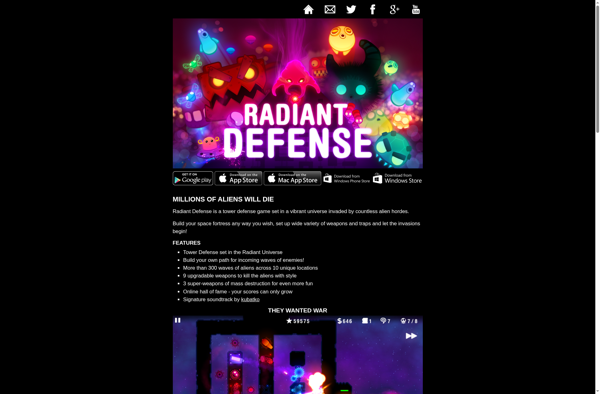Open the kubatko soundtrack link
The image size is (600, 394).
tap(250, 300)
